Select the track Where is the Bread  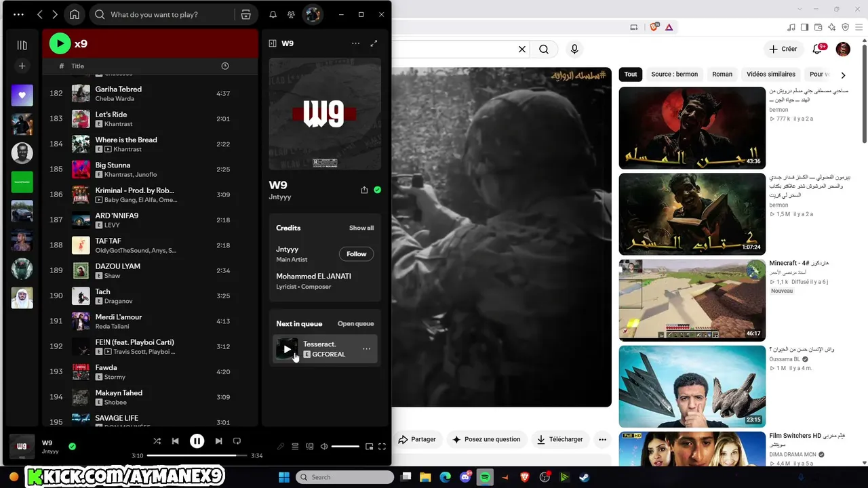tap(126, 140)
